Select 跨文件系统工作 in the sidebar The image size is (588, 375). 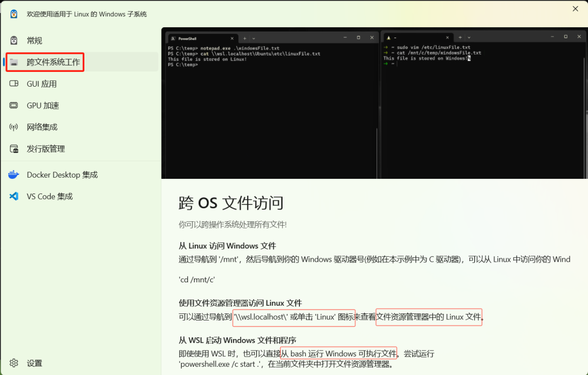coord(81,62)
